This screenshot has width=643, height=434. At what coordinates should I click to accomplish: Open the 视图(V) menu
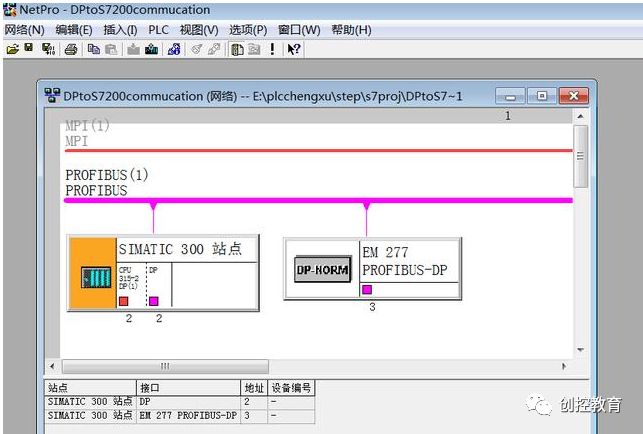[x=199, y=30]
